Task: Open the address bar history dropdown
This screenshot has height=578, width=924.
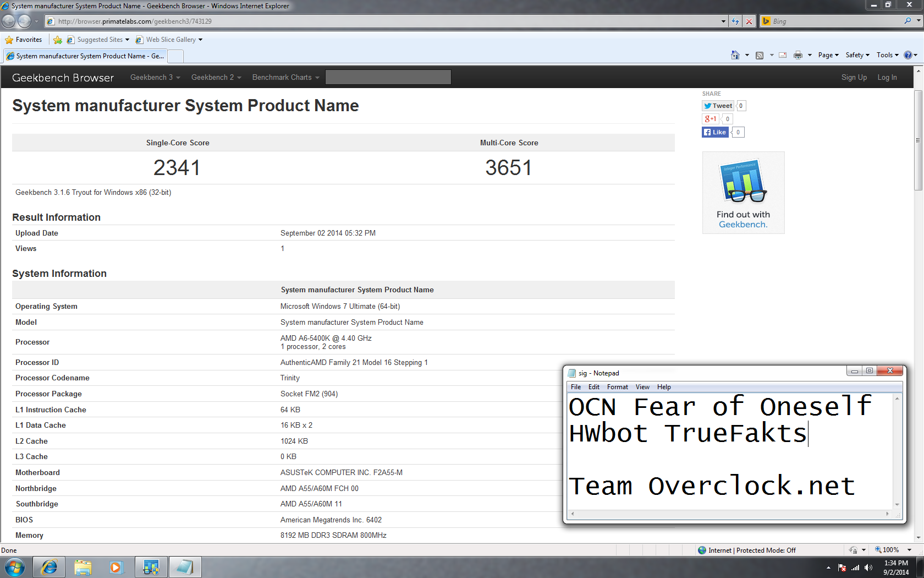Action: pyautogui.click(x=723, y=21)
